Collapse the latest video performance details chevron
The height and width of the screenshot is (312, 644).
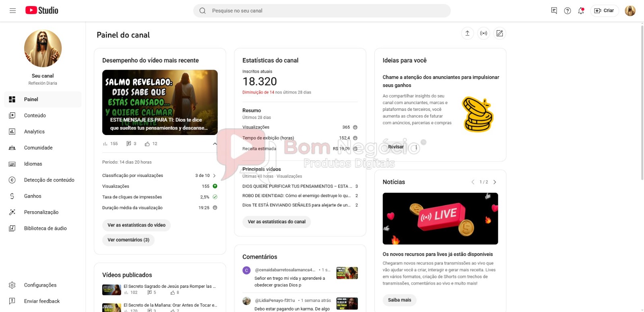[215, 144]
